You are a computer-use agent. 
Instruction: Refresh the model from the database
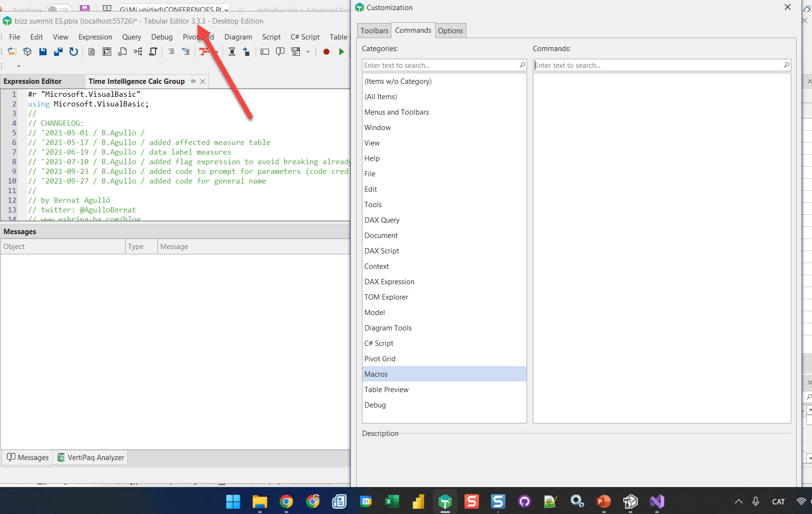pos(74,52)
